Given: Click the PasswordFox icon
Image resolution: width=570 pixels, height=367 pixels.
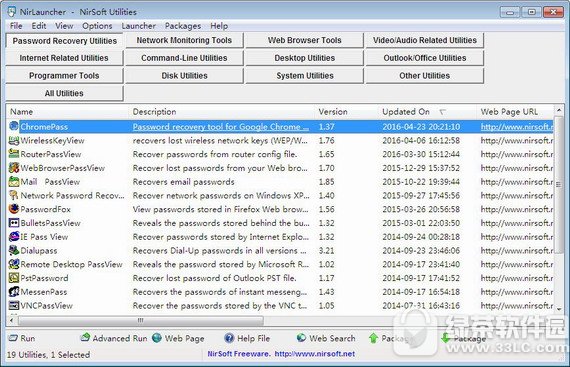Looking at the screenshot, I should 13,209.
